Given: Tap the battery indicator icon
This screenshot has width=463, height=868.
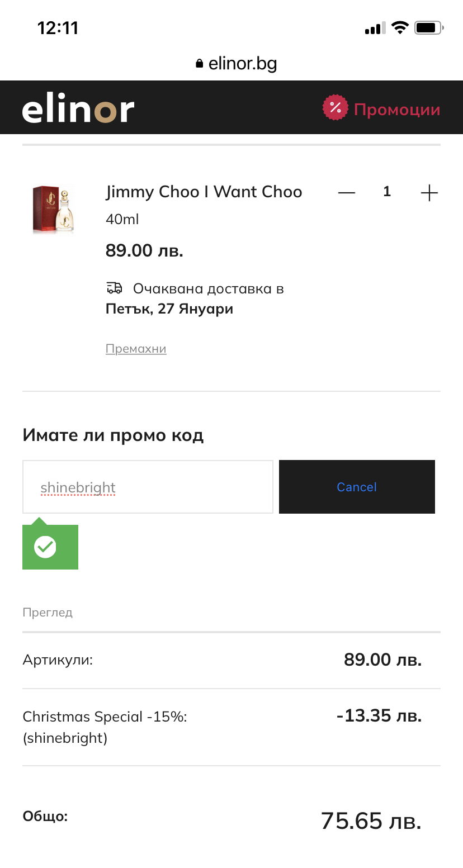Looking at the screenshot, I should [429, 28].
